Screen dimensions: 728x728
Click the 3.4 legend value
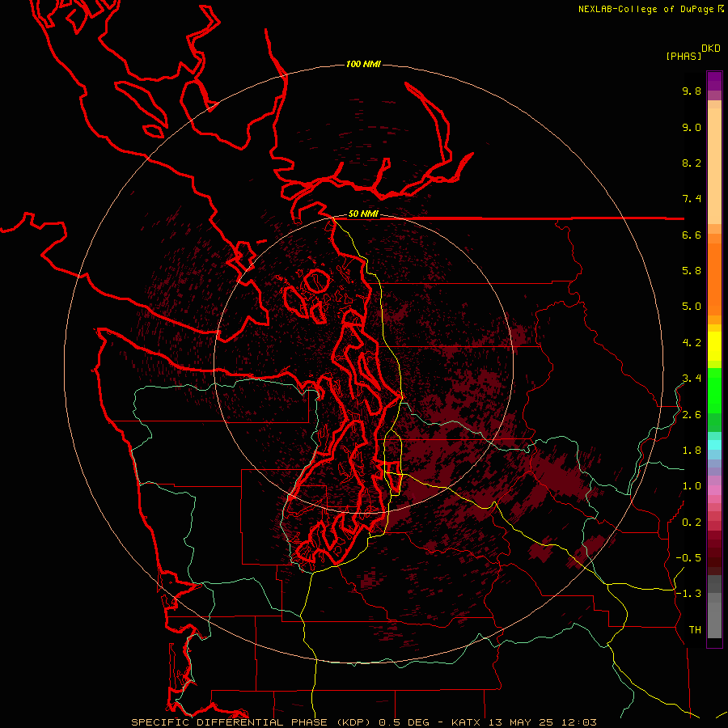coord(692,379)
